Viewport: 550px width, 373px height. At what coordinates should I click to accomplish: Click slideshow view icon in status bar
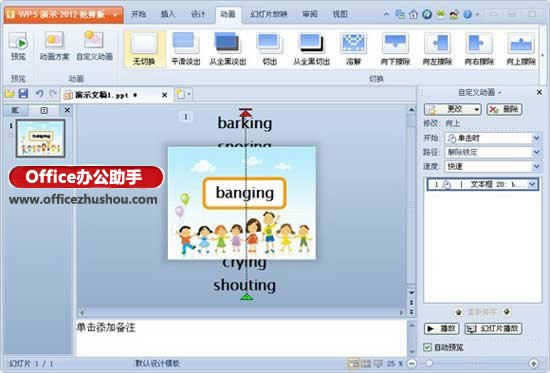point(378,364)
